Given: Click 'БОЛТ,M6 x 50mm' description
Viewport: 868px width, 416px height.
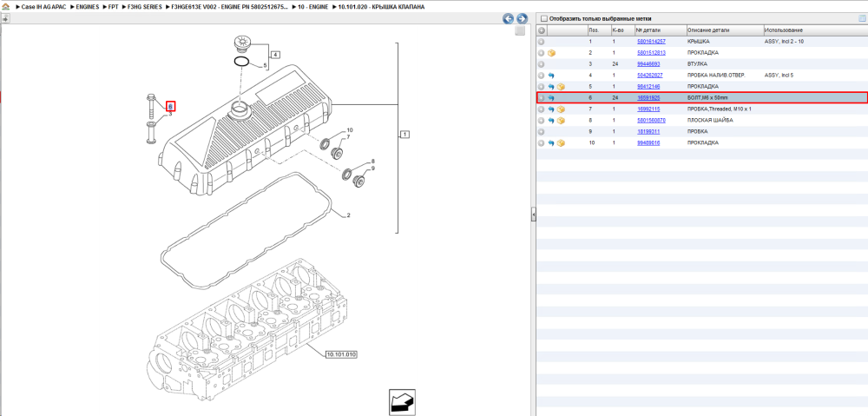Looking at the screenshot, I should (707, 98).
